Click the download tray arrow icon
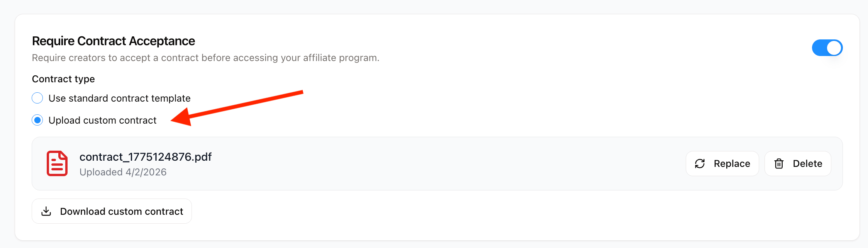 pyautogui.click(x=46, y=211)
